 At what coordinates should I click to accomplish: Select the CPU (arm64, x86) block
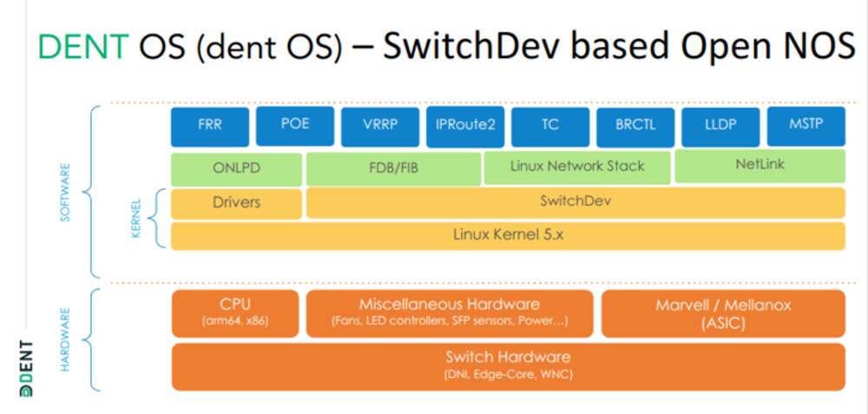tap(235, 312)
